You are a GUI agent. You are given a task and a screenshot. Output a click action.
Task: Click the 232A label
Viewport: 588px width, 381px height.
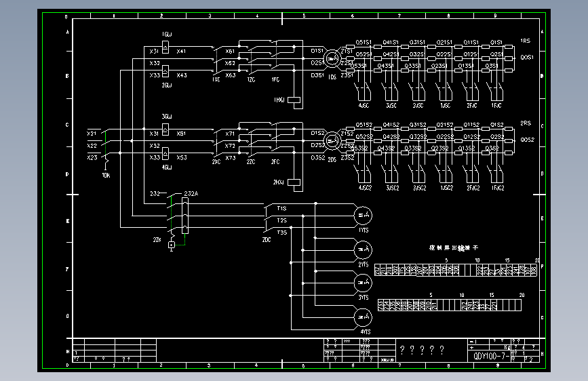[x=191, y=194]
